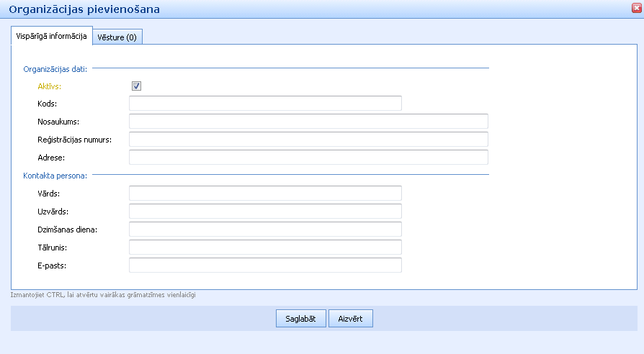Click the Kods input field
Image resolution: width=644 pixels, height=354 pixels.
click(x=265, y=104)
